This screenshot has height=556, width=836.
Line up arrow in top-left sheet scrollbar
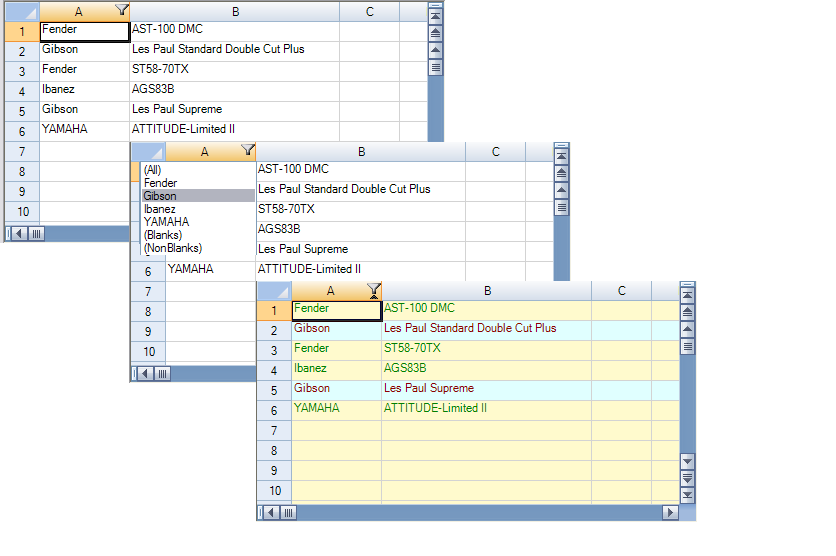coord(436,51)
